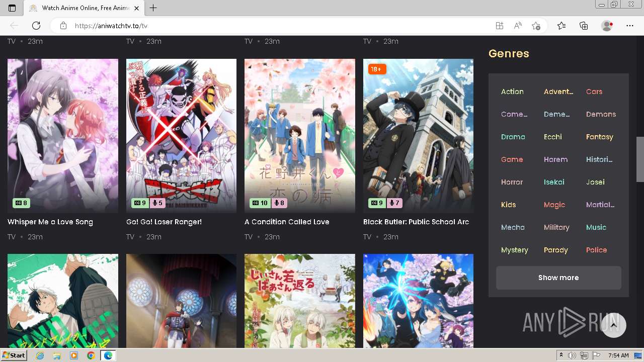Open File Explorer from taskbar
This screenshot has height=362, width=644.
(x=57, y=355)
